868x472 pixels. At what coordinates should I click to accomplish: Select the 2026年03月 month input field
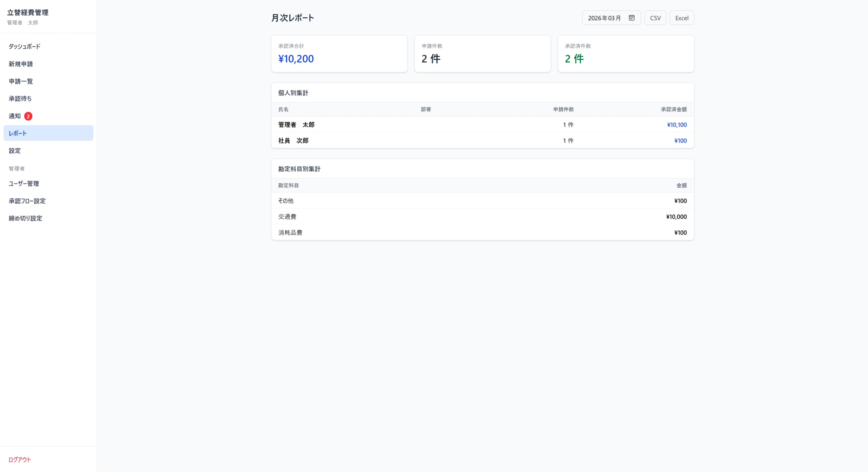(x=604, y=18)
